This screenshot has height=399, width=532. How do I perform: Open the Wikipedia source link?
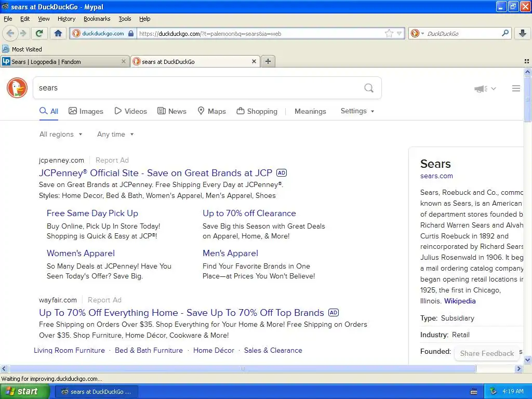pos(460,301)
